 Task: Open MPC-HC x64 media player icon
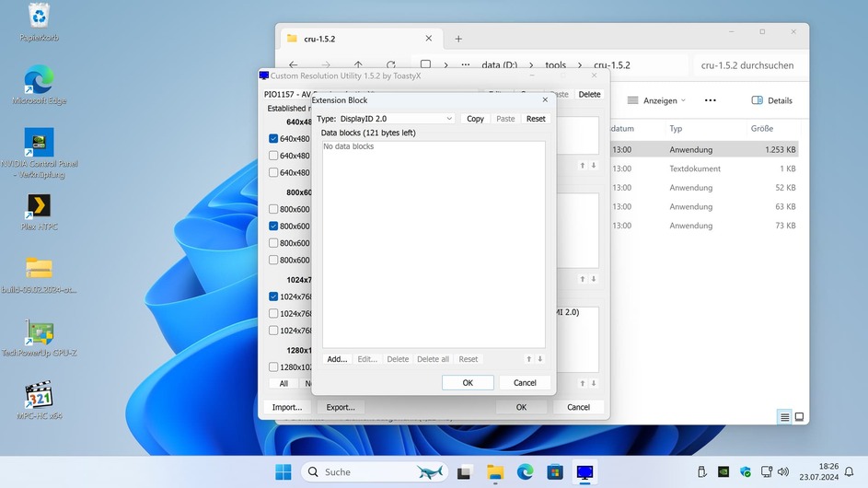(x=39, y=395)
